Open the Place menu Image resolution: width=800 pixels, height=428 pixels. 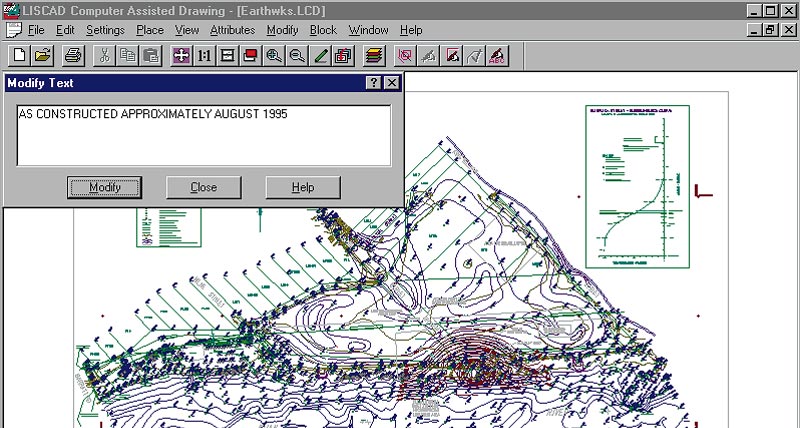click(150, 30)
